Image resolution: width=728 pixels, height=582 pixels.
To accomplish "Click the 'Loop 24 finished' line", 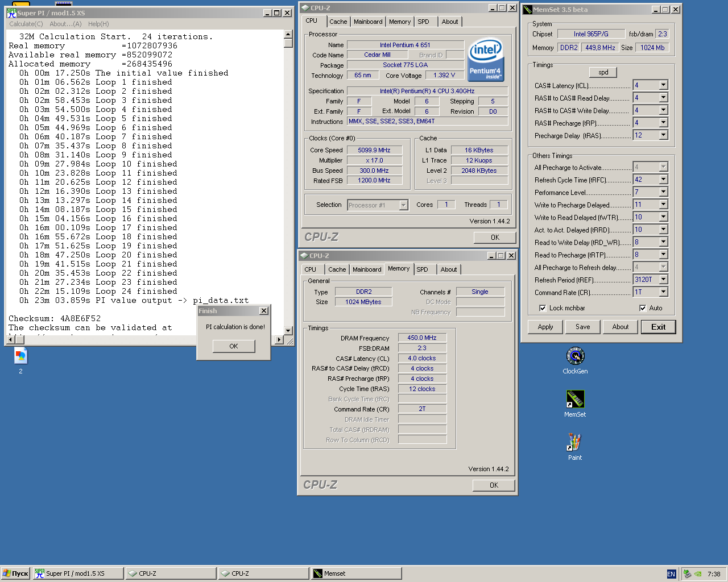I will [98, 292].
